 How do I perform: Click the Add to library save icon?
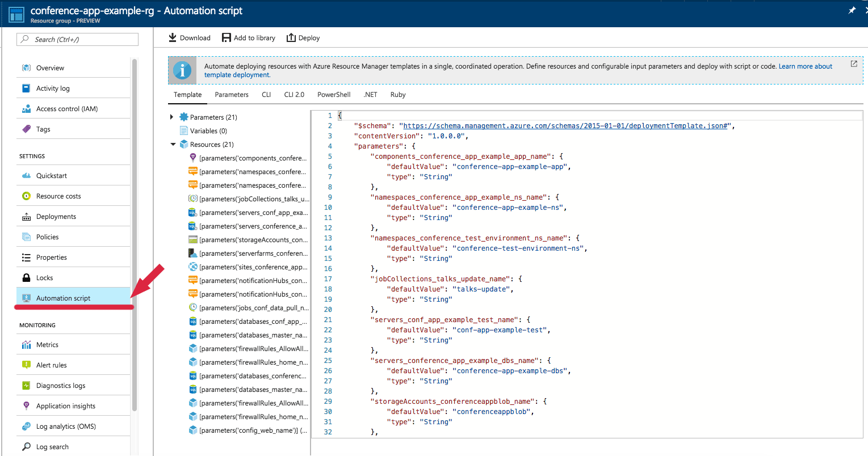pos(227,38)
